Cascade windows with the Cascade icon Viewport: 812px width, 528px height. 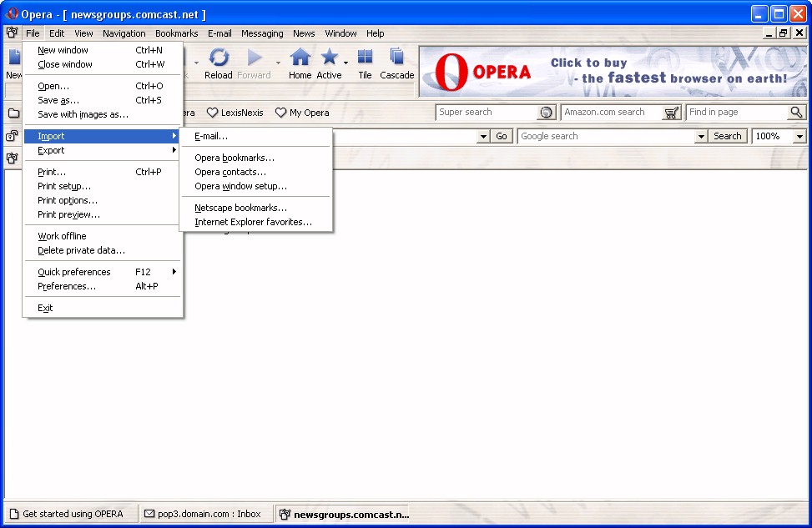point(396,58)
